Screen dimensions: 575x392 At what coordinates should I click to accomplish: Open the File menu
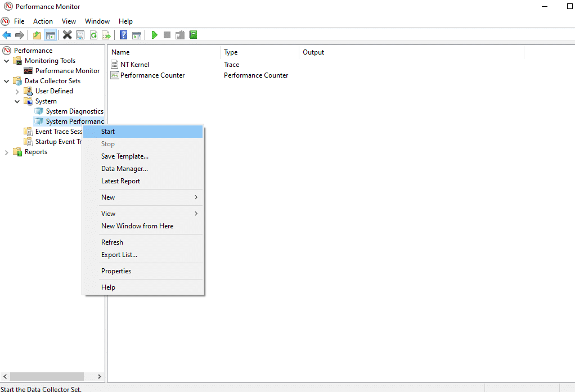click(19, 21)
